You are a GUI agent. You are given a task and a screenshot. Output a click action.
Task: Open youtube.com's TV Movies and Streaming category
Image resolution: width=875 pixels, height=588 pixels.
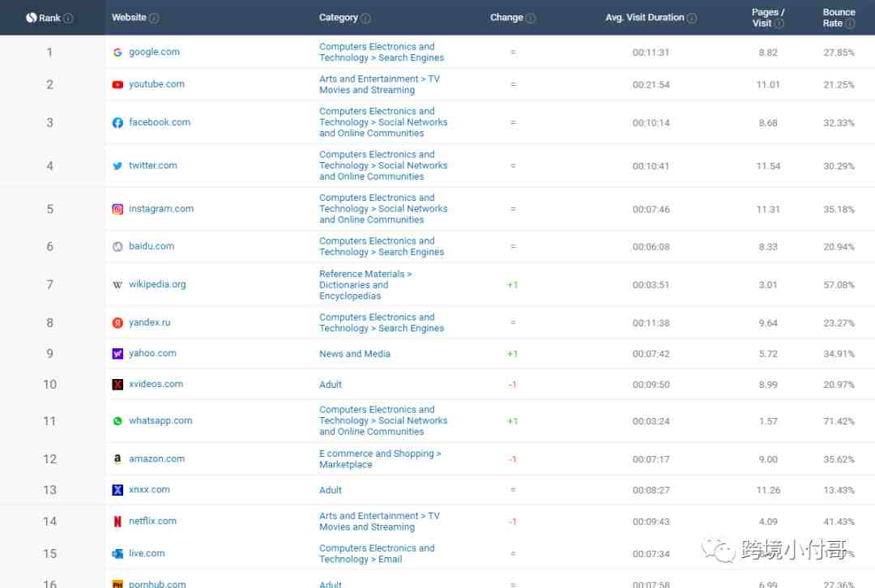379,85
